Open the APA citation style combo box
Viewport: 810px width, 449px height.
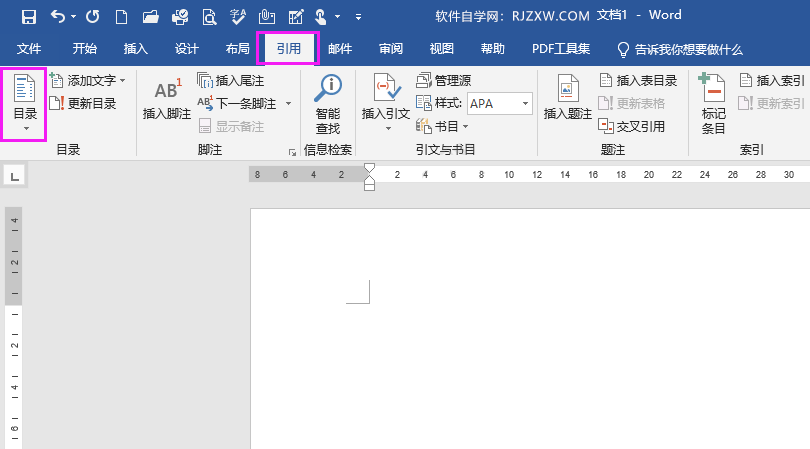pyautogui.click(x=500, y=104)
